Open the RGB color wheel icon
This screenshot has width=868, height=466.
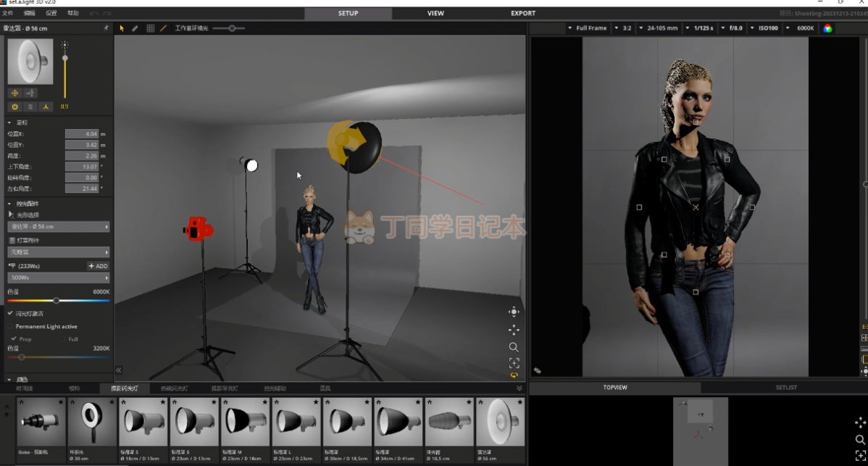point(827,28)
